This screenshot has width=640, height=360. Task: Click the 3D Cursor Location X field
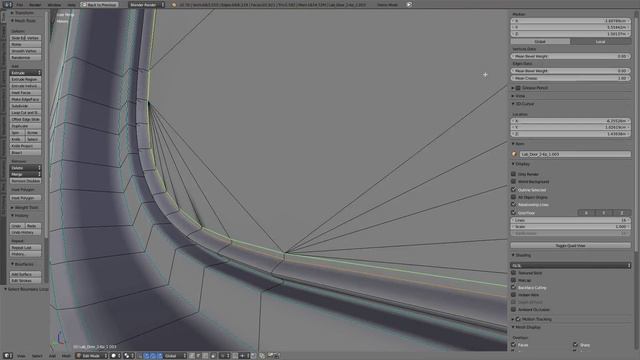pyautogui.click(x=570, y=121)
